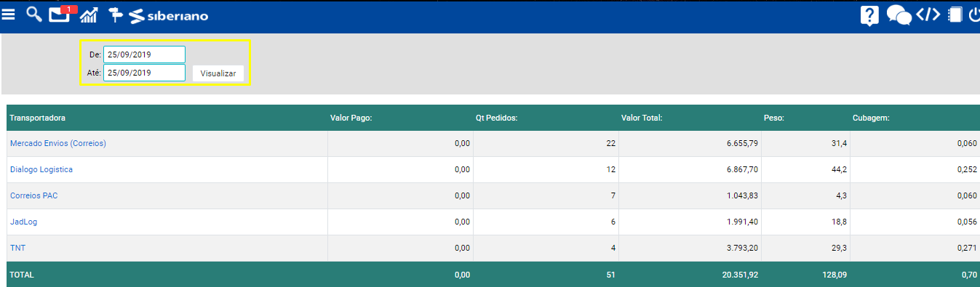980x287 pixels.
Task: Open the chat bubbles icon
Action: (899, 15)
